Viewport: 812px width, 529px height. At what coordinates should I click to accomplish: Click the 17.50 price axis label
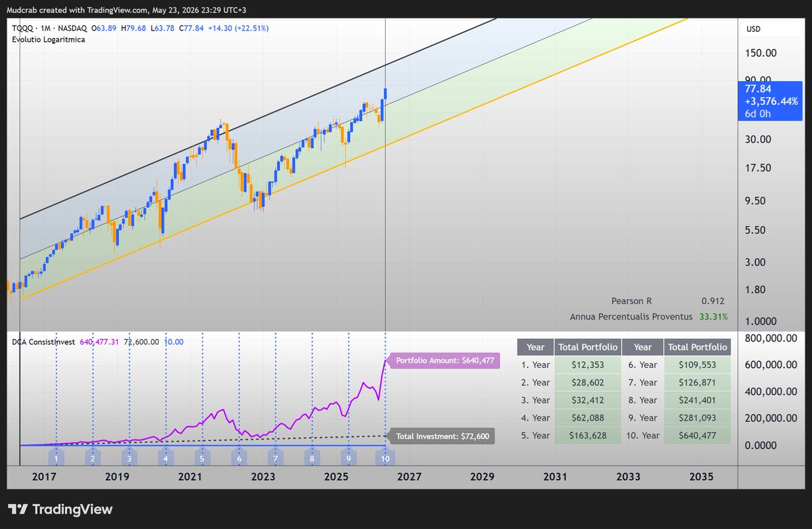(759, 168)
